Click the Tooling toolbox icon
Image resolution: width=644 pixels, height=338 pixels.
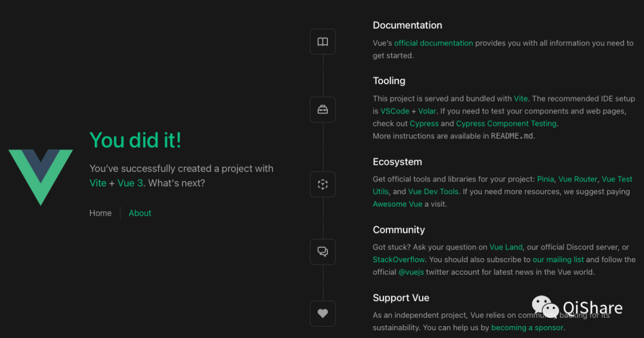323,110
